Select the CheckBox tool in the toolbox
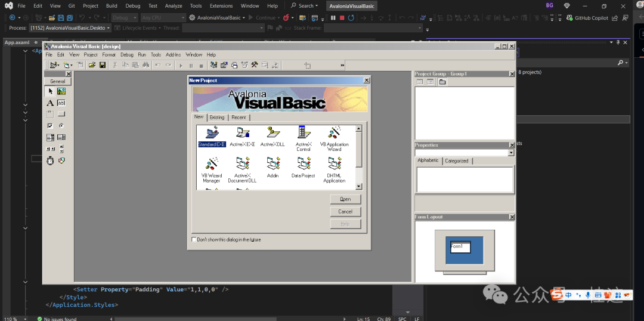This screenshot has height=321, width=644. pos(51,126)
